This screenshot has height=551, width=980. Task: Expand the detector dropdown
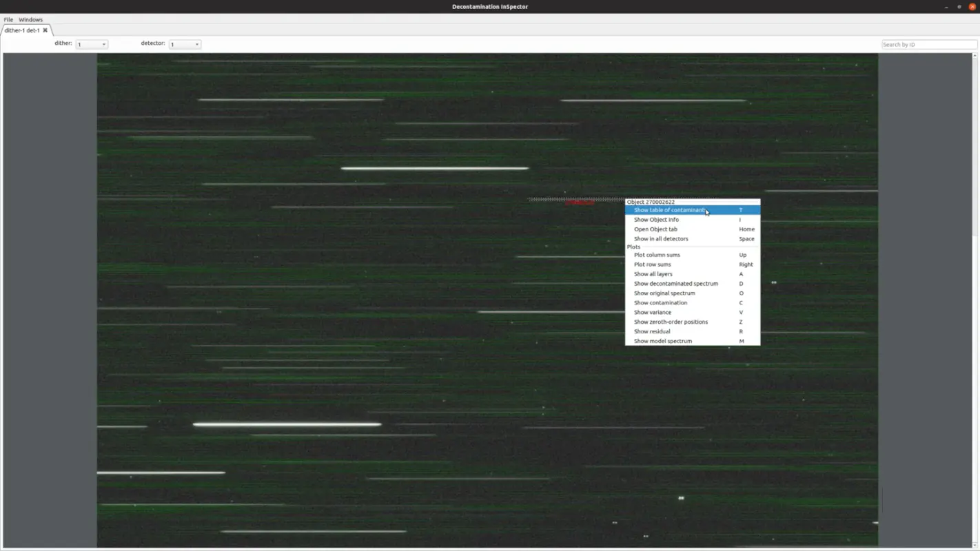coord(185,44)
